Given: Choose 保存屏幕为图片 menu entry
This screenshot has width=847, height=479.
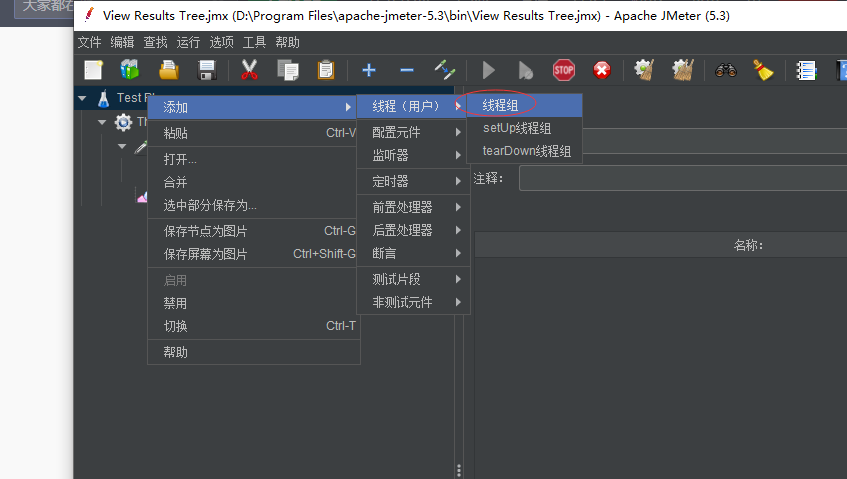Looking at the screenshot, I should (252, 254).
